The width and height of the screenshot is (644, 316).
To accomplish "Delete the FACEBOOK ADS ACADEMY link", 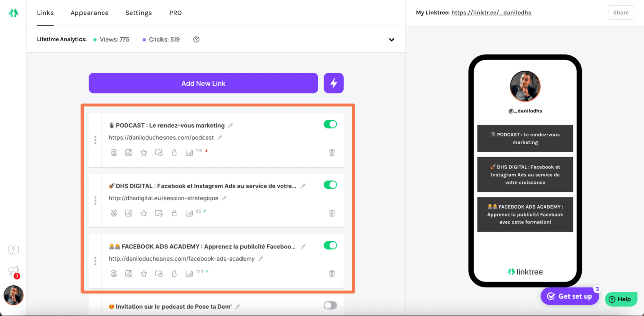I will click(332, 273).
